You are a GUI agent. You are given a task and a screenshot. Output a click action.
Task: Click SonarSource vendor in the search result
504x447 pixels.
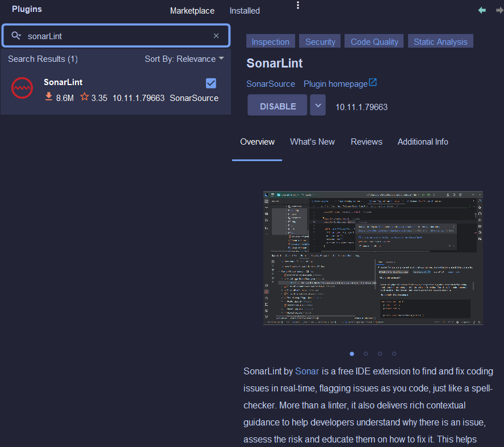tap(194, 98)
